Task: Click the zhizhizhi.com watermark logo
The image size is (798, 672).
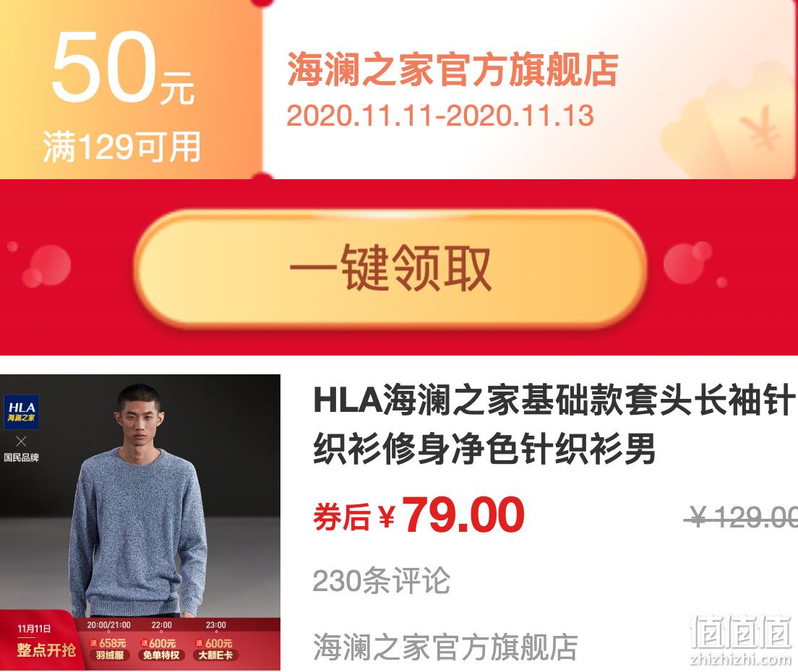Action: 741,641
